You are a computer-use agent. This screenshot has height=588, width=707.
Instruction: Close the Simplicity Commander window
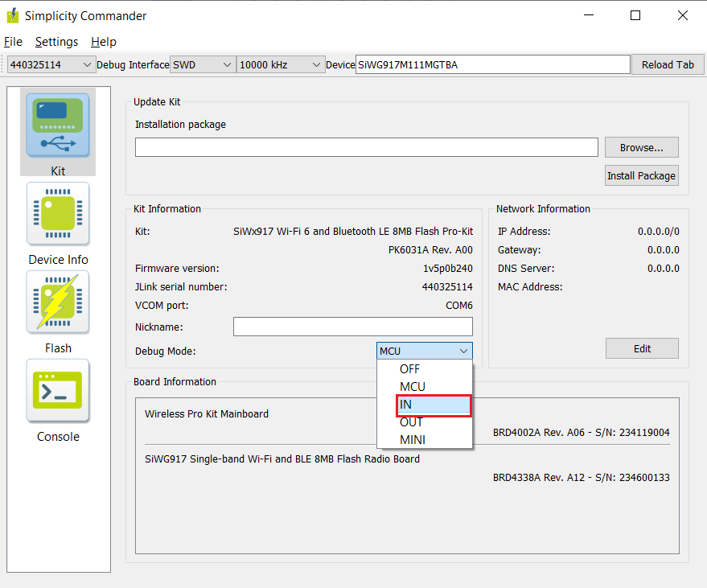coord(683,15)
